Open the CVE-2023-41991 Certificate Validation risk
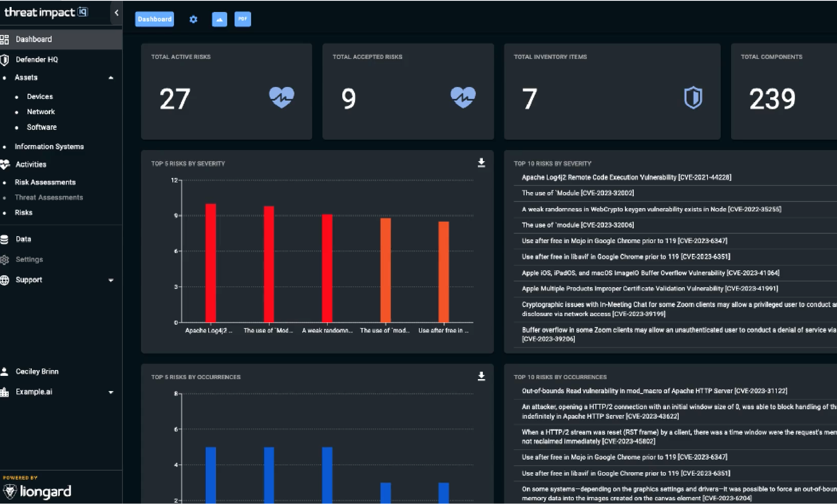The width and height of the screenshot is (837, 504). coord(650,288)
